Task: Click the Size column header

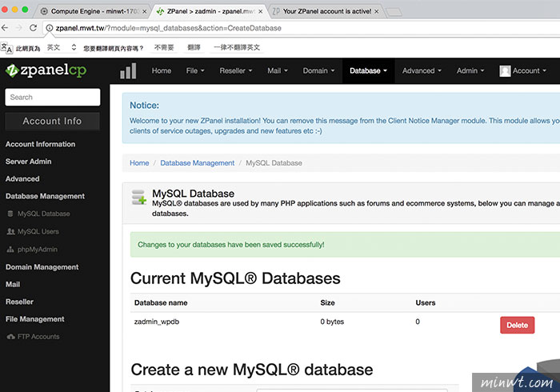Action: 327,302
